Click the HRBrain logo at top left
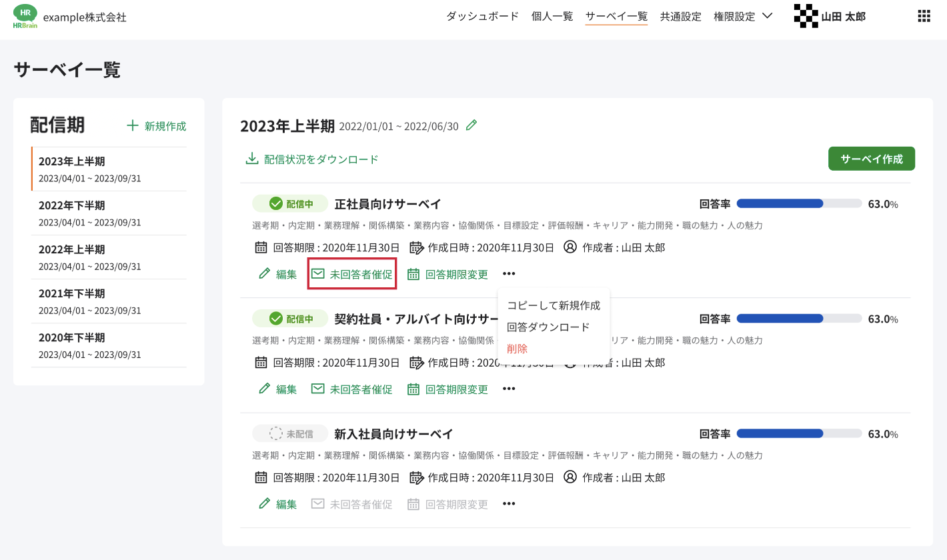Viewport: 947px width, 560px height. point(25,15)
